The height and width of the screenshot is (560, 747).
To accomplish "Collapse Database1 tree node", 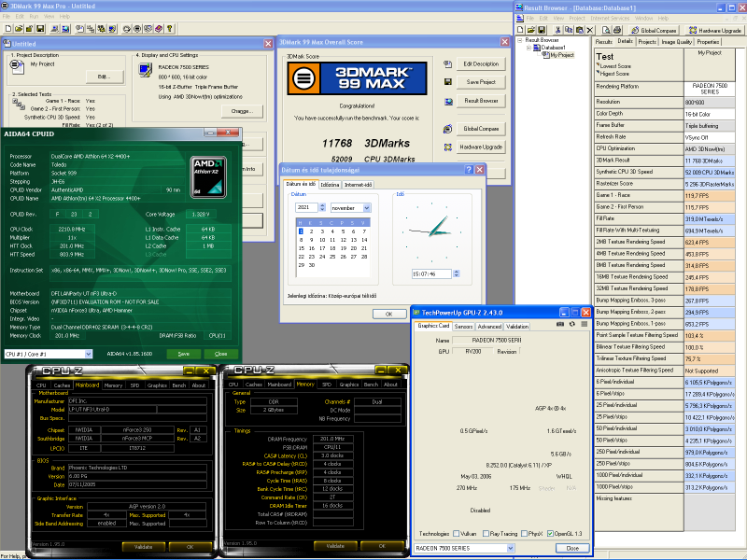I will pos(529,48).
